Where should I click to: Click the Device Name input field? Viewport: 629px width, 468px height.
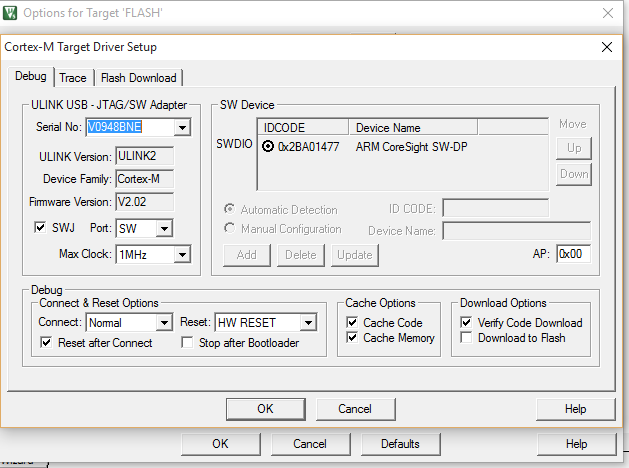[x=517, y=231]
